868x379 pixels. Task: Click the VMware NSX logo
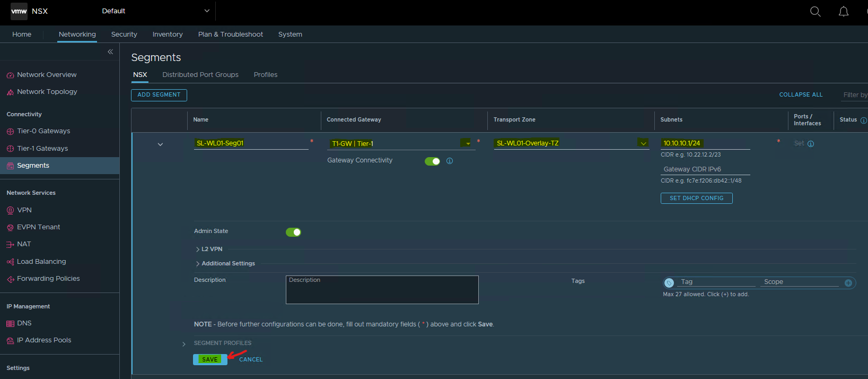click(20, 11)
